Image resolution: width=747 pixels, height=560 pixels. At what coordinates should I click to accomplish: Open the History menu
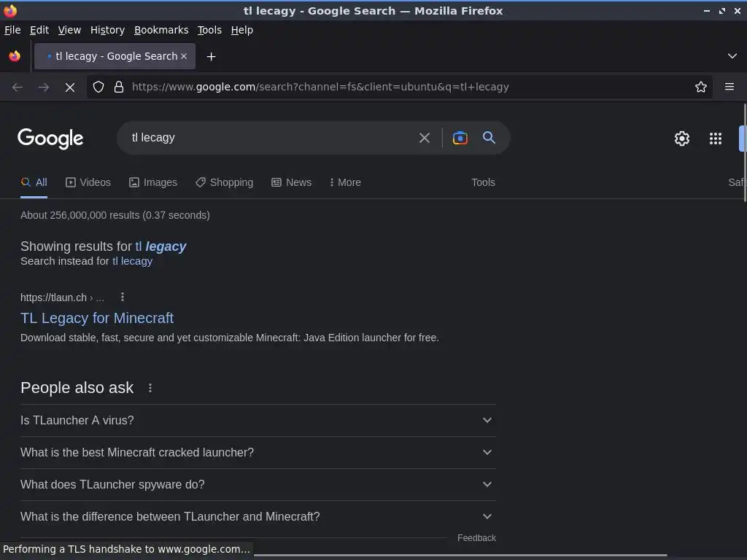108,30
